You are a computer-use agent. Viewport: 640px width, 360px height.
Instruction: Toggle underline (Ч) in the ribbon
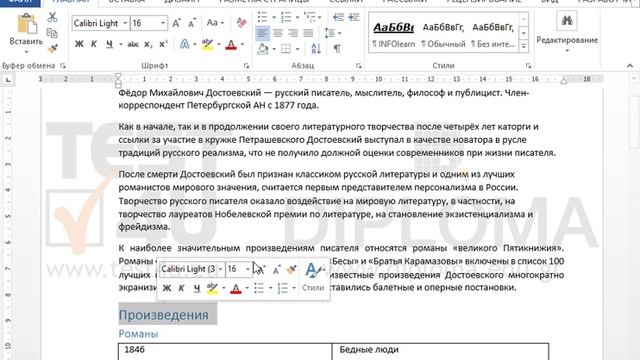point(109,44)
